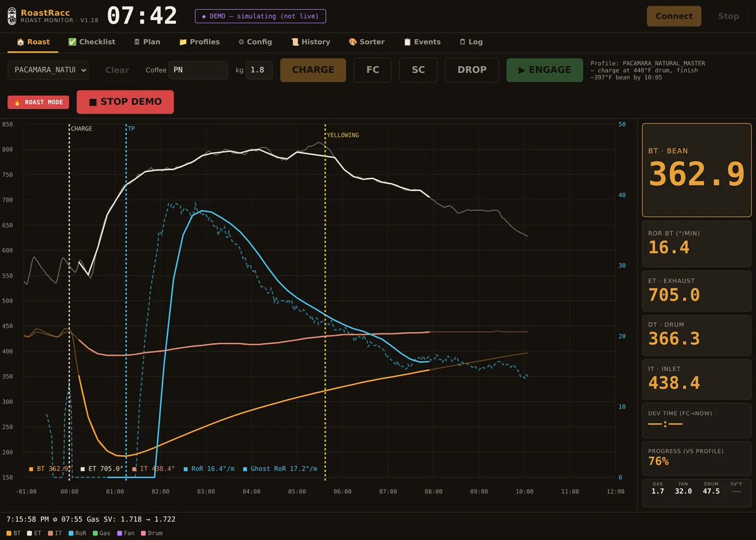Click the GAS 1.7 value

click(658, 491)
